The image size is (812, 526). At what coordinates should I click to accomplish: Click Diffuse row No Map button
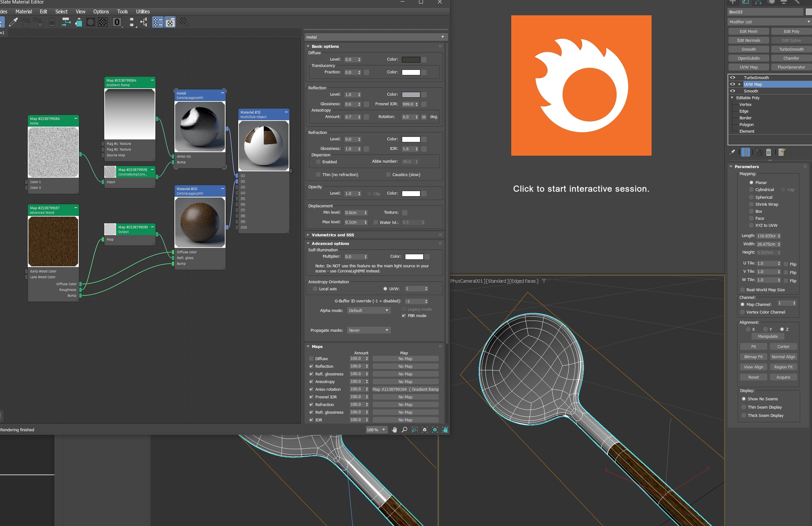pyautogui.click(x=406, y=359)
